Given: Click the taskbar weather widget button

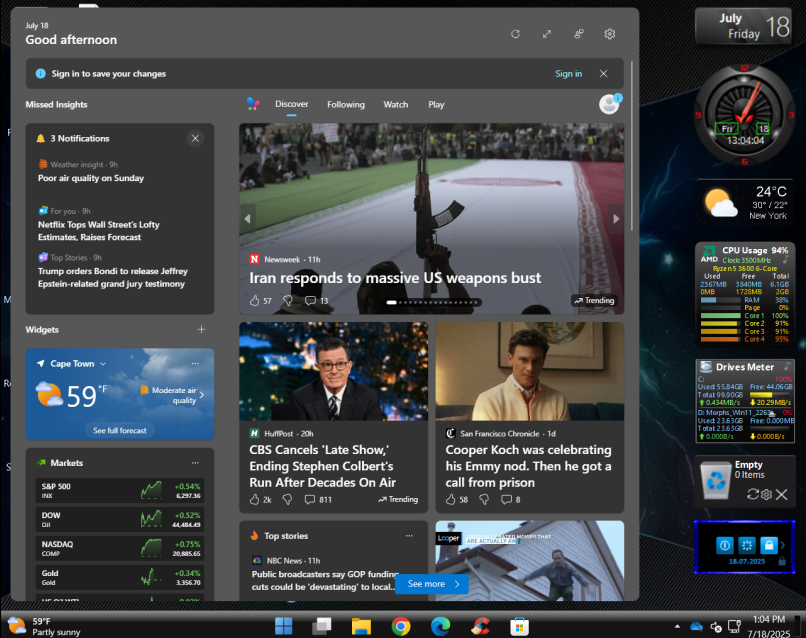Looking at the screenshot, I should point(45,626).
